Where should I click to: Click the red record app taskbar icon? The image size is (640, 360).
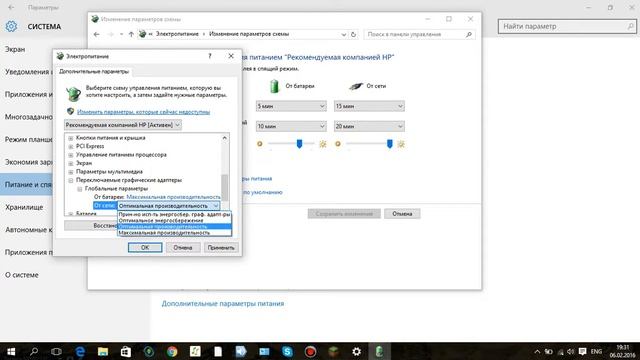point(310,351)
